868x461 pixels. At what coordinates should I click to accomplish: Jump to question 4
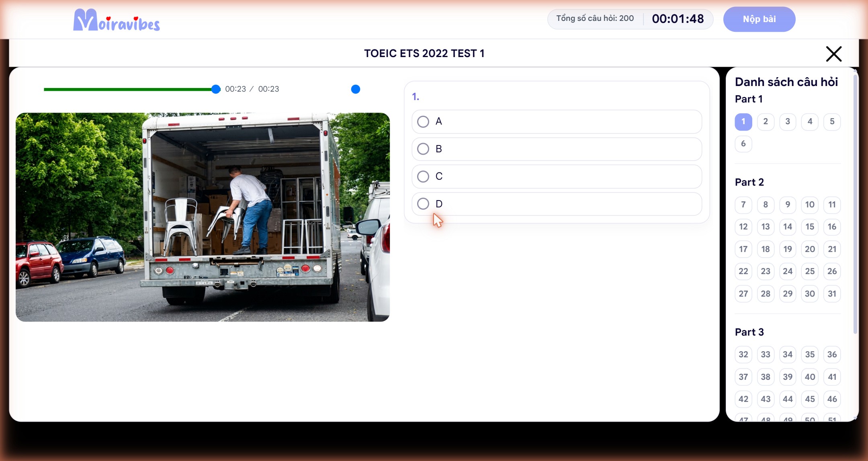point(810,121)
